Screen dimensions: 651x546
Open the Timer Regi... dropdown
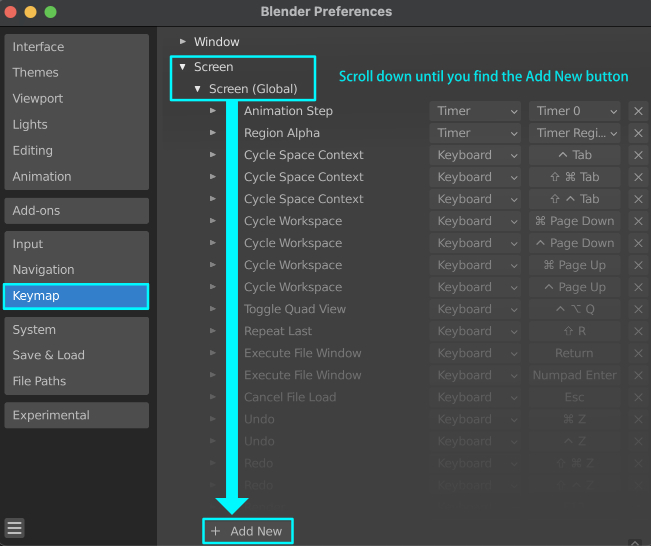pos(575,133)
